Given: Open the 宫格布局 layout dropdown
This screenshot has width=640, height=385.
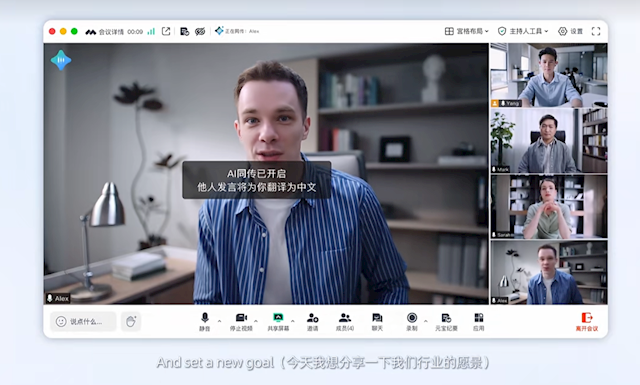Looking at the screenshot, I should pyautogui.click(x=467, y=31).
